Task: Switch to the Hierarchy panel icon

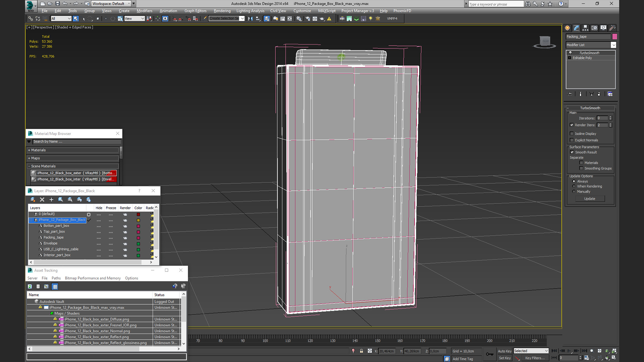Action: (x=585, y=28)
